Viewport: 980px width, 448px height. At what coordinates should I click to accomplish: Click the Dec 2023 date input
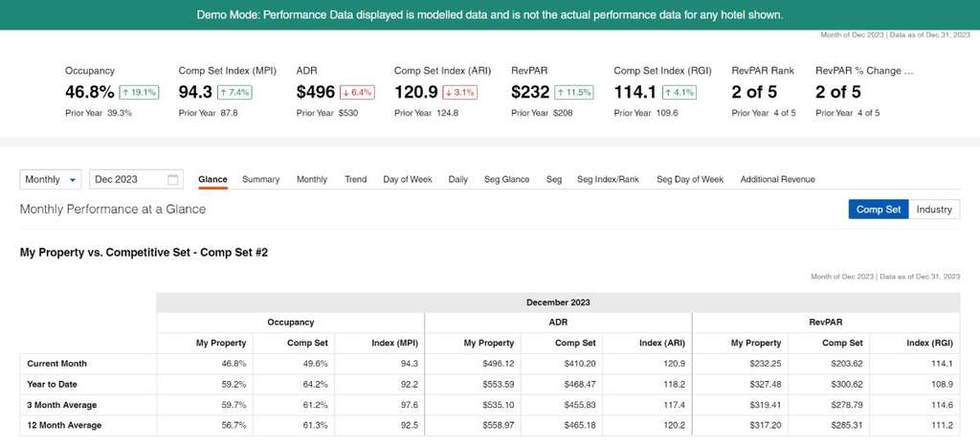coord(127,180)
